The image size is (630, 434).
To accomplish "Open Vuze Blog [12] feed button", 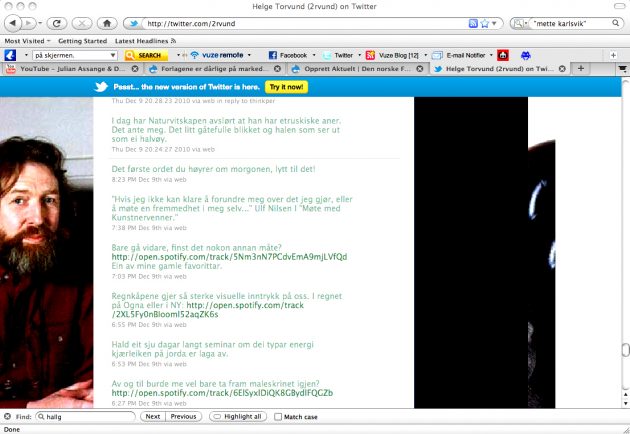I will tap(393, 55).
